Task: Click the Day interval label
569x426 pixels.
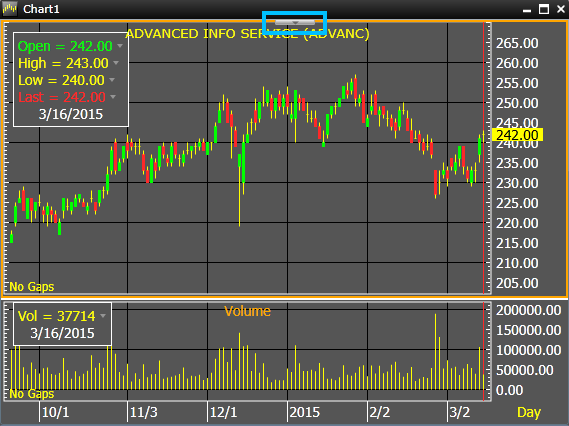Action: 529,413
